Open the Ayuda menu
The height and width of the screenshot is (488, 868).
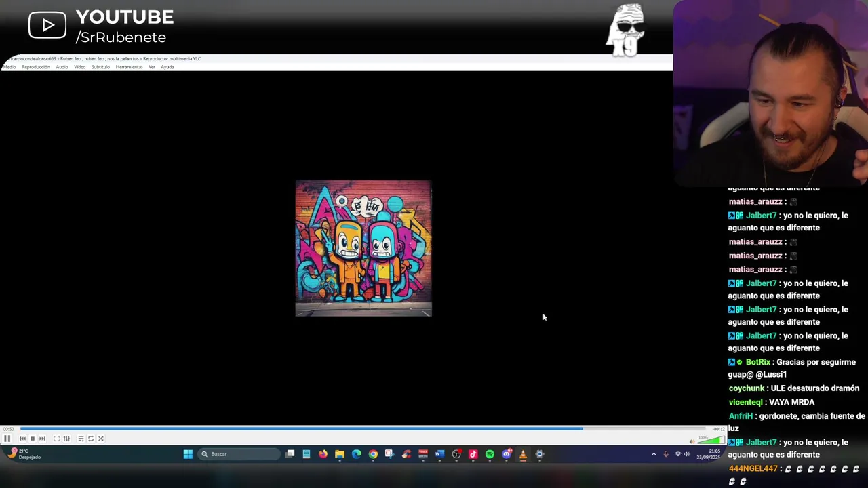(167, 67)
